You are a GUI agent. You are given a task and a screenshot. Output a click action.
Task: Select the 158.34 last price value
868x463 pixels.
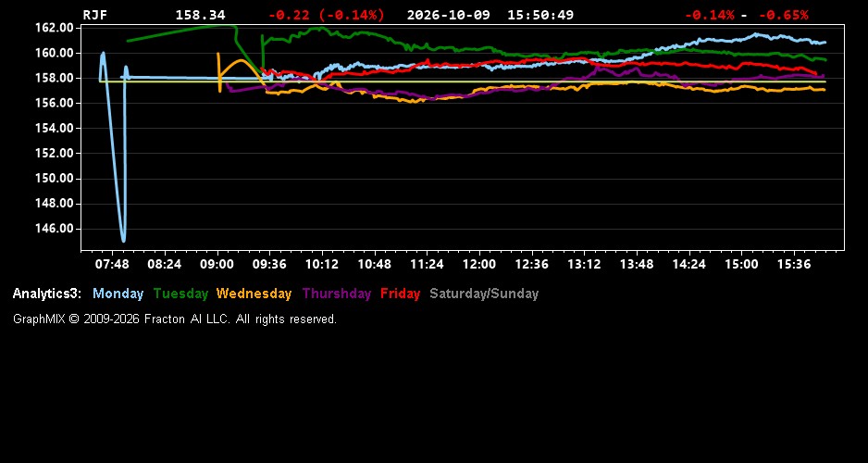201,15
